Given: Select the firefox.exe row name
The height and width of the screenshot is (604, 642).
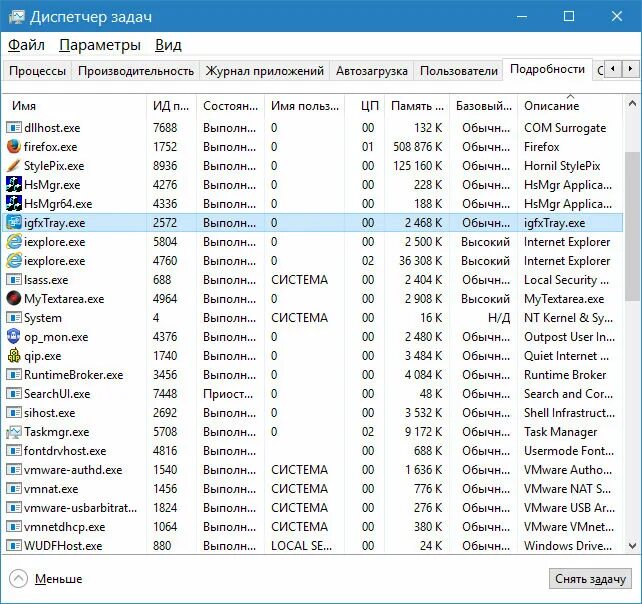Looking at the screenshot, I should [x=50, y=147].
